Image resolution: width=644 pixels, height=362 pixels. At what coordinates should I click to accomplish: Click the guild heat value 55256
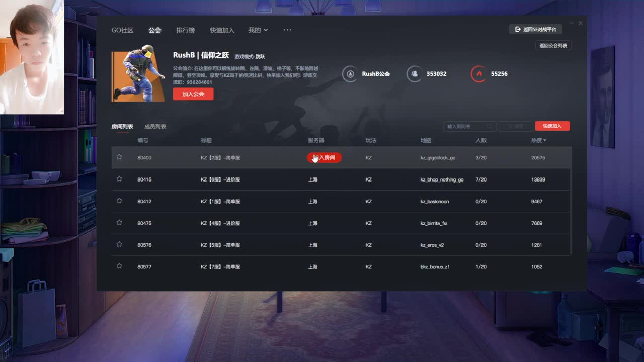pyautogui.click(x=499, y=74)
